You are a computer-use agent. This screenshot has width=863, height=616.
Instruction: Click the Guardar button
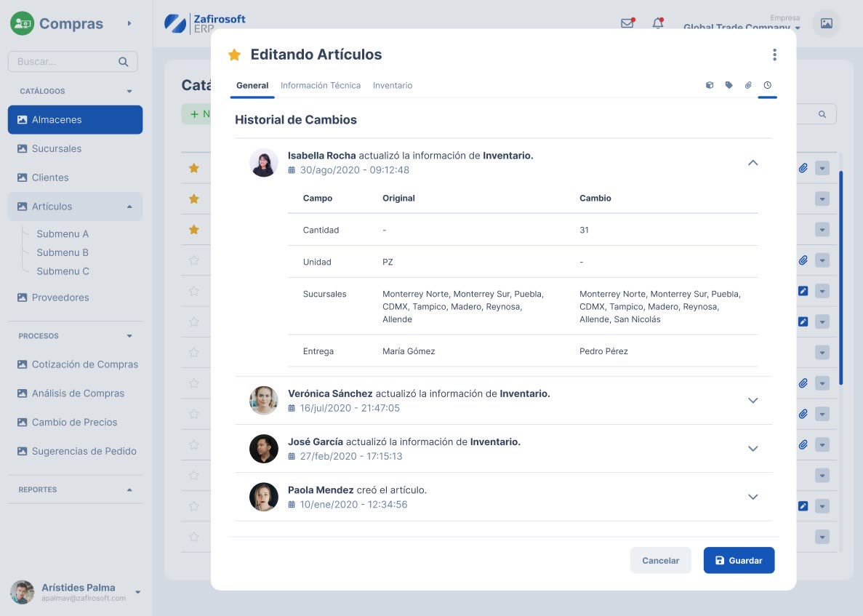[739, 561]
